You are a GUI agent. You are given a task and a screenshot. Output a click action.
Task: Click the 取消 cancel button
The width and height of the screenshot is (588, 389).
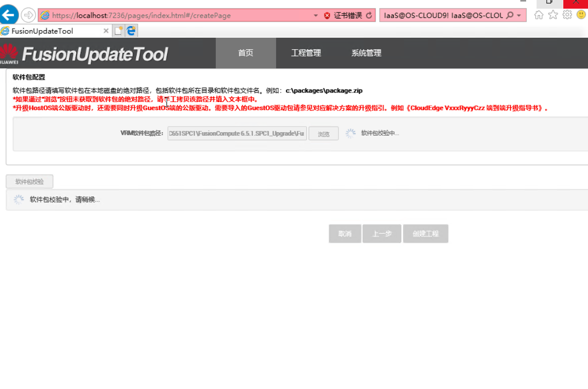point(345,234)
